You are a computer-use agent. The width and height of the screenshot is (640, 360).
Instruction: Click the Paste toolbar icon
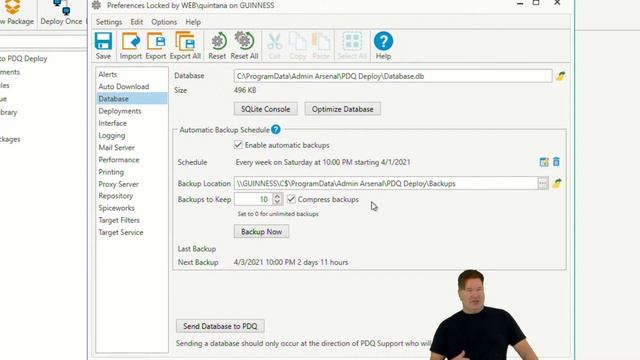click(321, 46)
